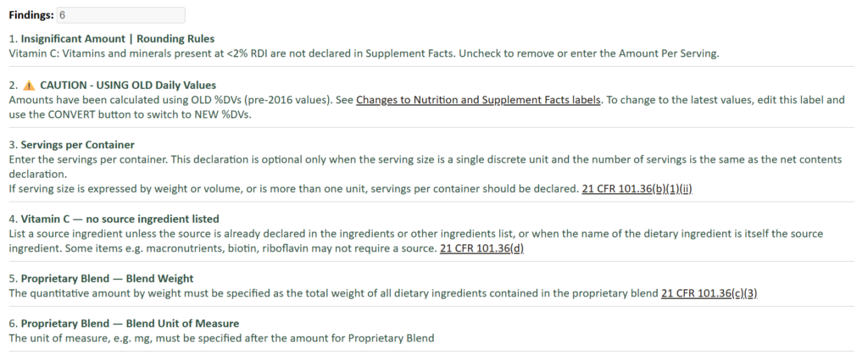Click the Findings count input field

point(120,14)
